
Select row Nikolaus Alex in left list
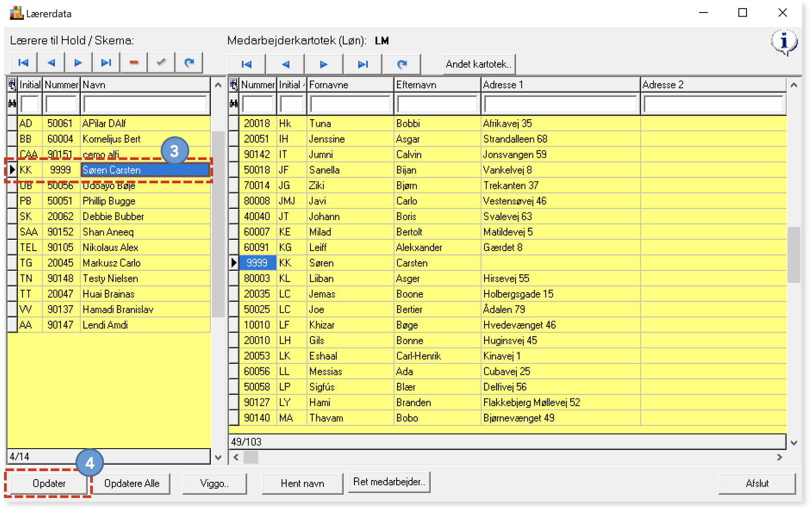click(x=109, y=247)
